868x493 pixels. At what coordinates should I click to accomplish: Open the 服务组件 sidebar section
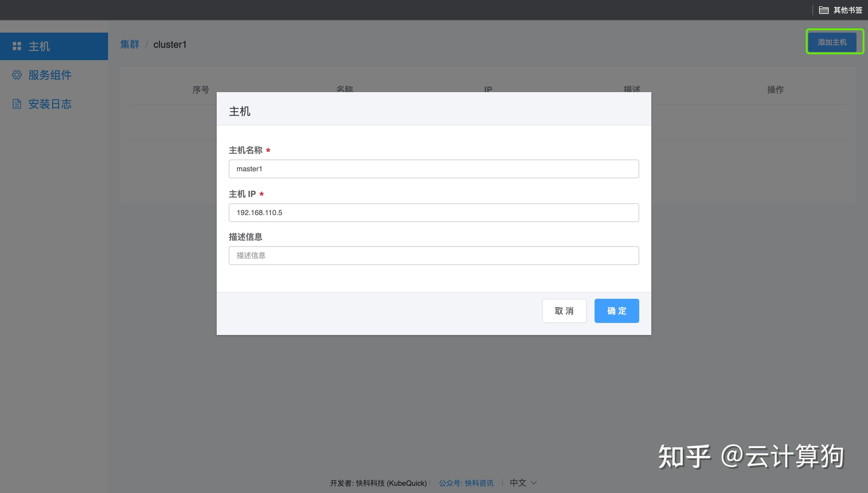click(50, 75)
